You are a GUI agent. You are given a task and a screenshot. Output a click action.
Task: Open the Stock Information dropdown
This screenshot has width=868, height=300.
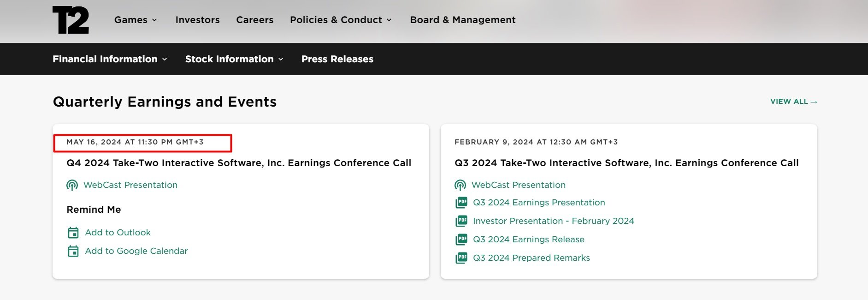click(x=234, y=59)
